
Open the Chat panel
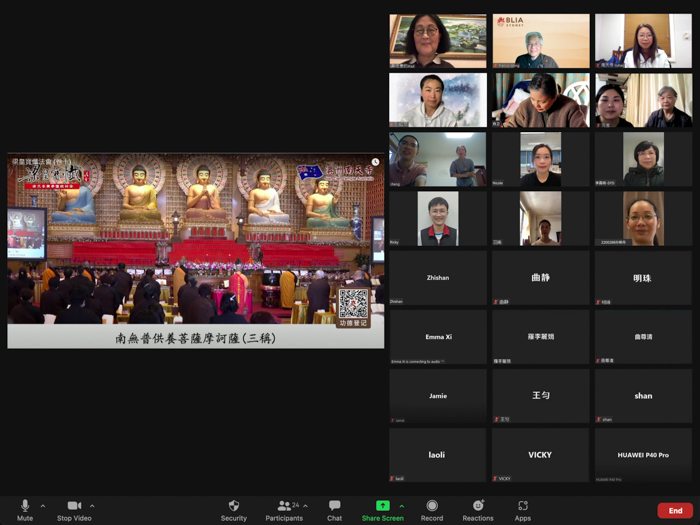[x=334, y=510]
